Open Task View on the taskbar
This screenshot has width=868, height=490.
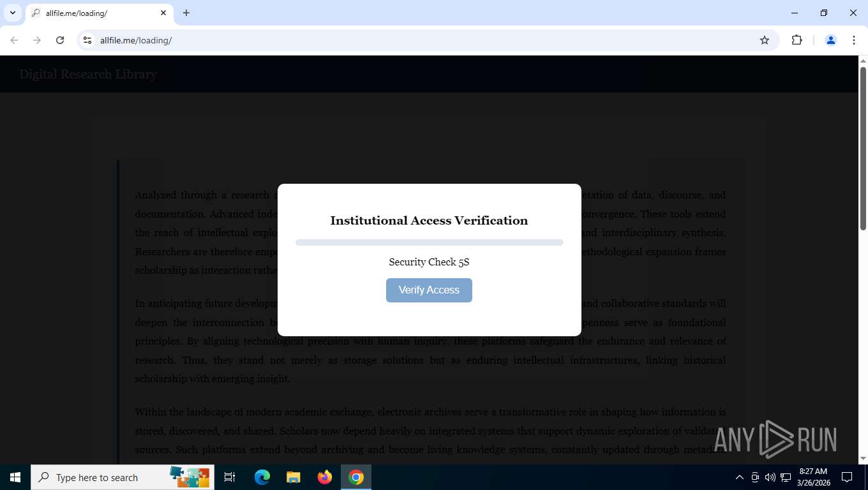[x=230, y=477]
